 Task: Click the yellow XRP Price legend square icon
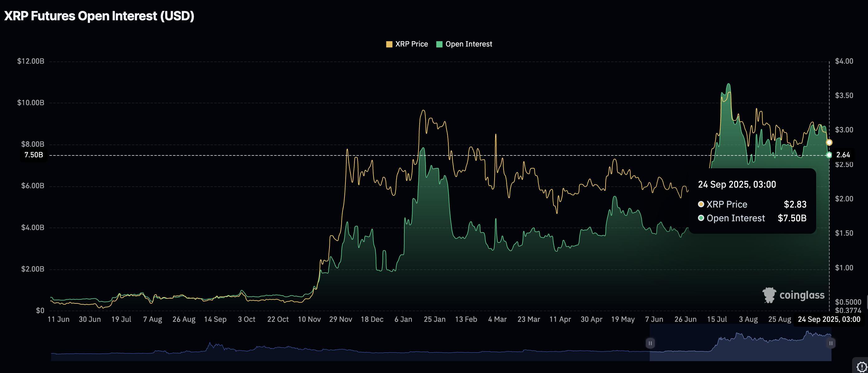tap(389, 44)
